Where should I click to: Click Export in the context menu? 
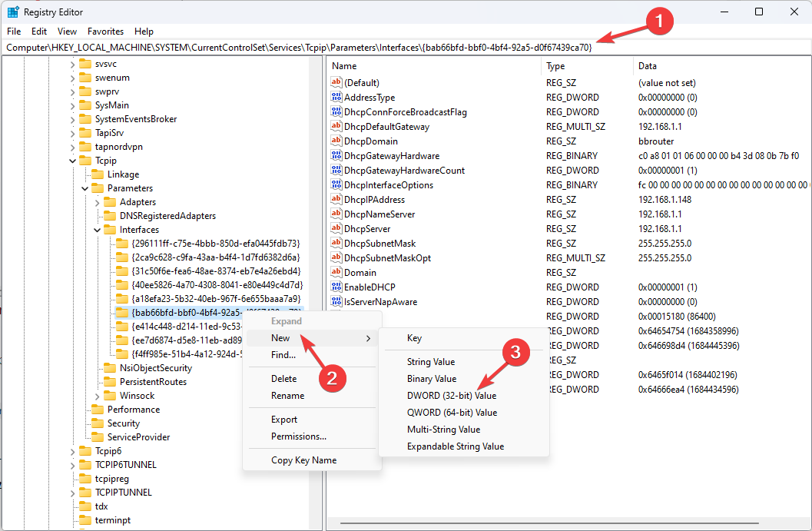pos(312,419)
